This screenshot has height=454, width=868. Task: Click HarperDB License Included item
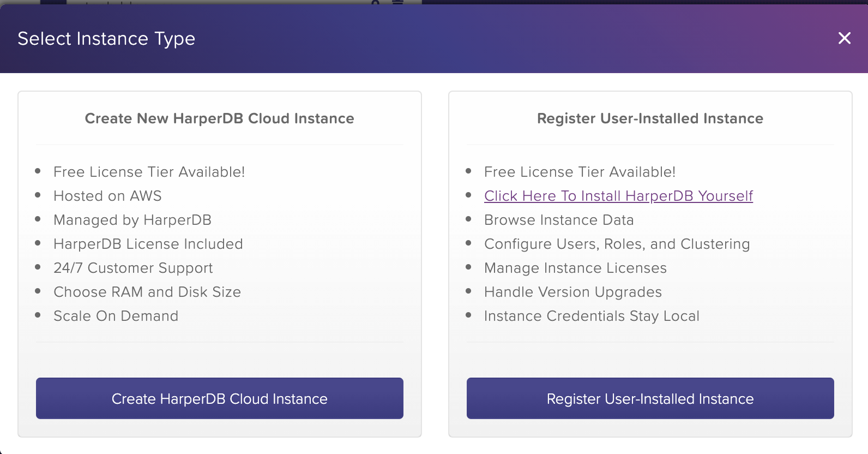tap(148, 244)
